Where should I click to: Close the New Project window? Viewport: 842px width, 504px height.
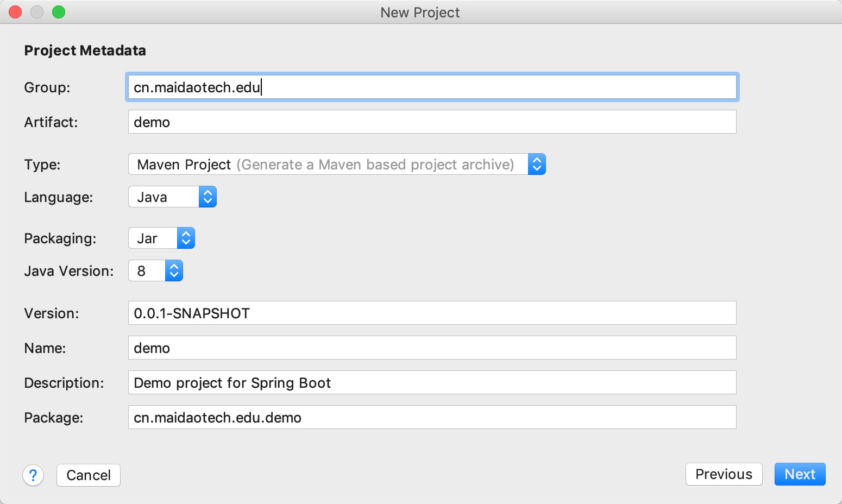point(15,12)
